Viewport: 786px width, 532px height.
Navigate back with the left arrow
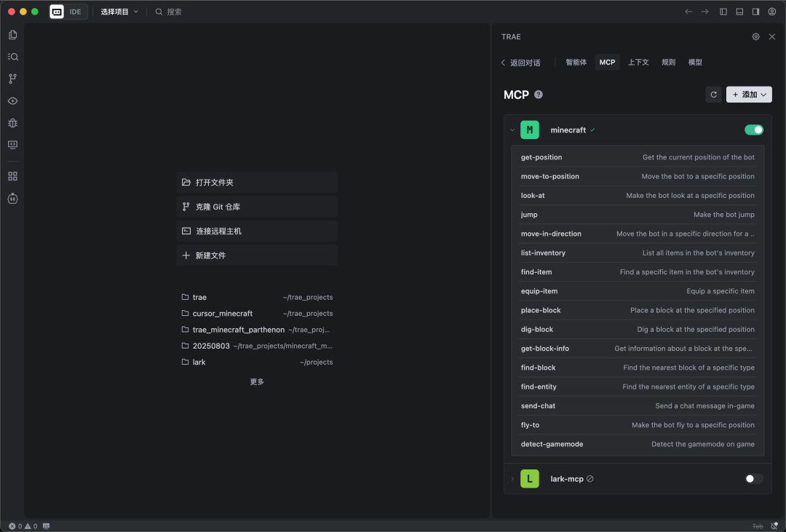[x=688, y=12]
